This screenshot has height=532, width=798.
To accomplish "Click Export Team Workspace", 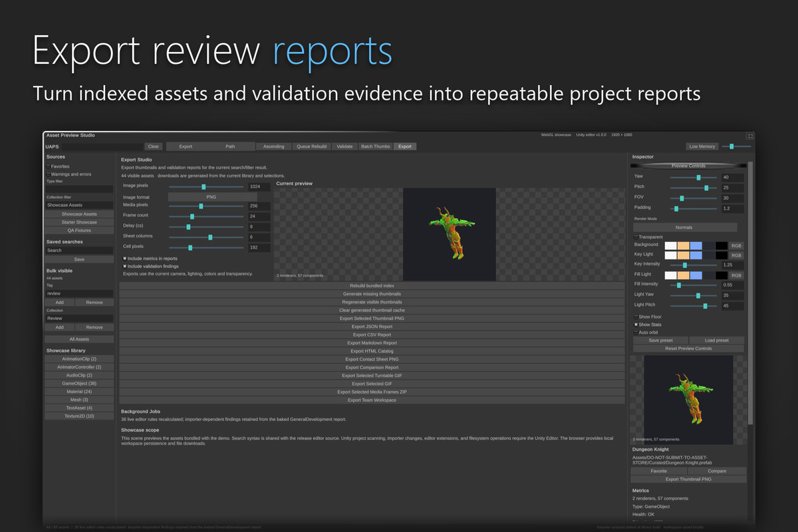I will 372,400.
